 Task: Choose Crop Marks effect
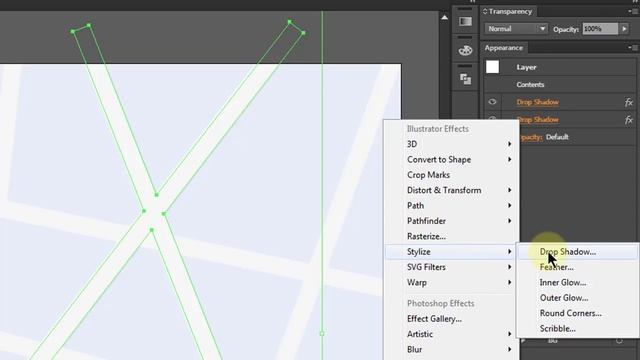point(450,175)
